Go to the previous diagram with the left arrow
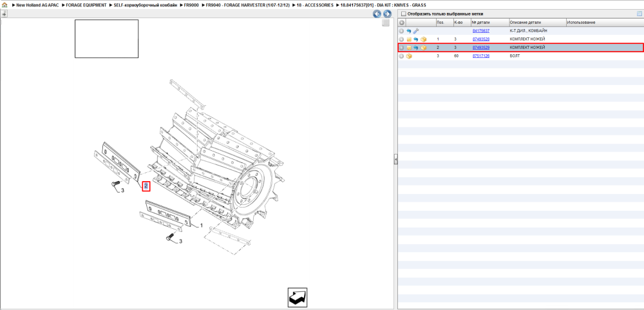644x310 pixels. 377,14
